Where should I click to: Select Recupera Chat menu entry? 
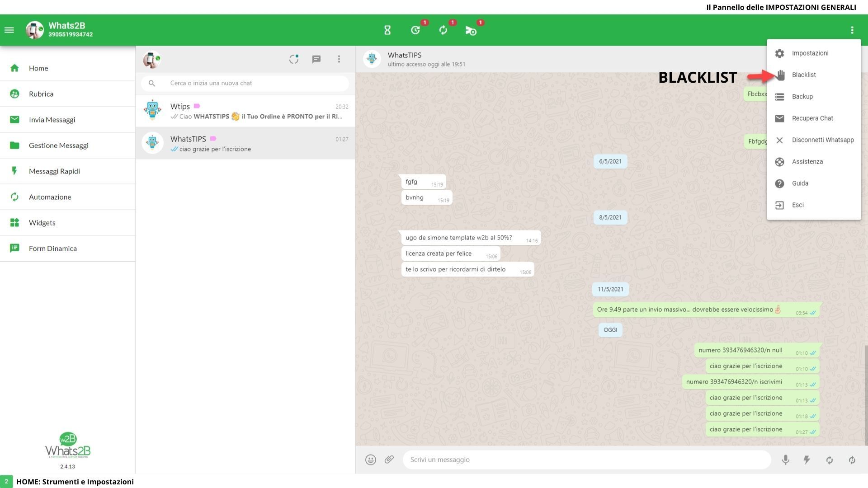[814, 118]
